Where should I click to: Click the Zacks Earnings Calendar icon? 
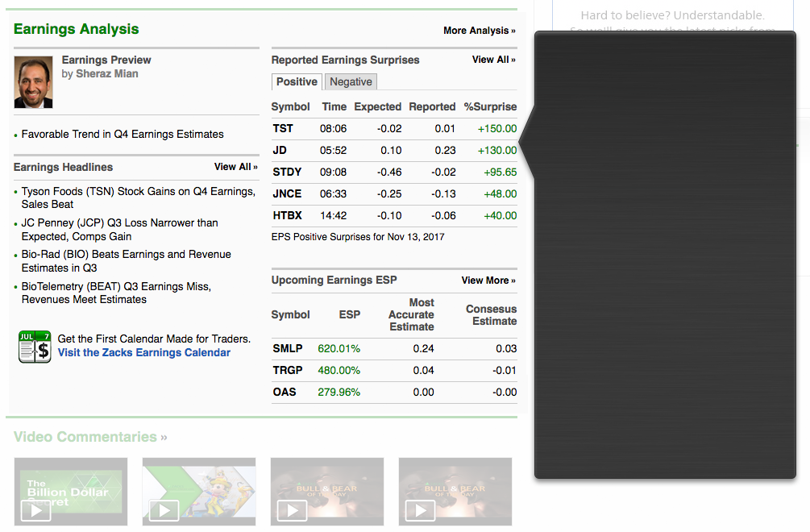click(35, 347)
